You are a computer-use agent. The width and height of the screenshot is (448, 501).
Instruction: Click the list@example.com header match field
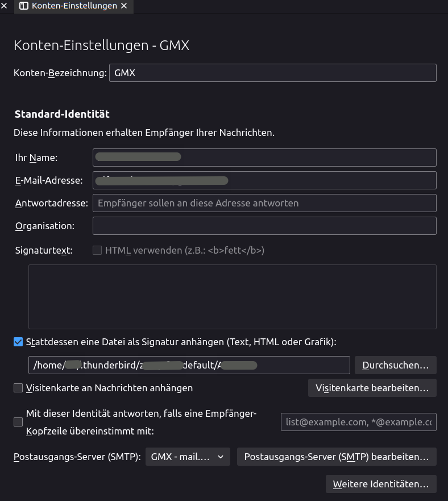pyautogui.click(x=358, y=422)
